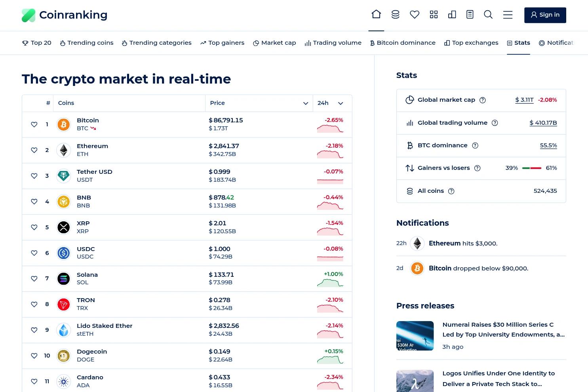Open the Numerai press release thumbnail
The height and width of the screenshot is (392, 588).
tap(415, 336)
